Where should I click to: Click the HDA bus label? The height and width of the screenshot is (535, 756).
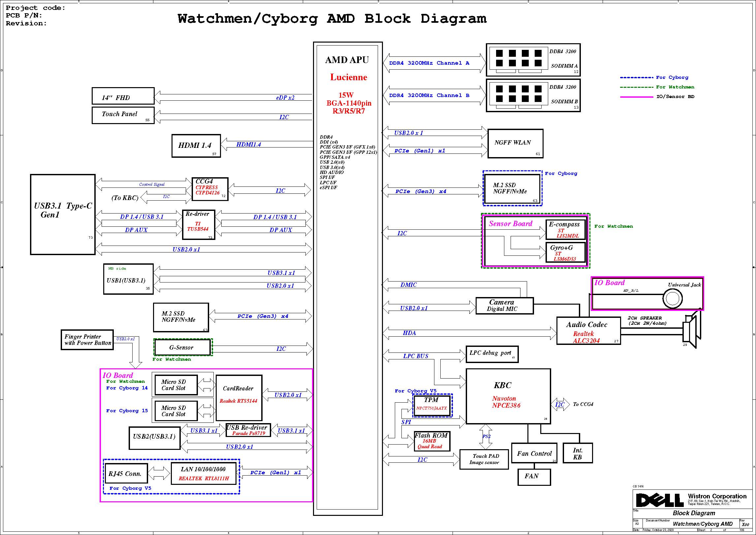409,333
